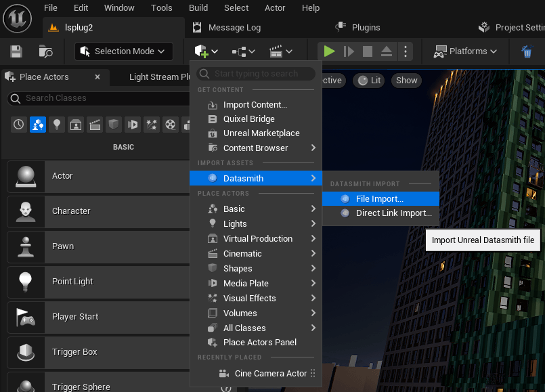Image resolution: width=545 pixels, height=392 pixels.
Task: Select the Visual Effects sparkle filter icon
Action: point(152,125)
